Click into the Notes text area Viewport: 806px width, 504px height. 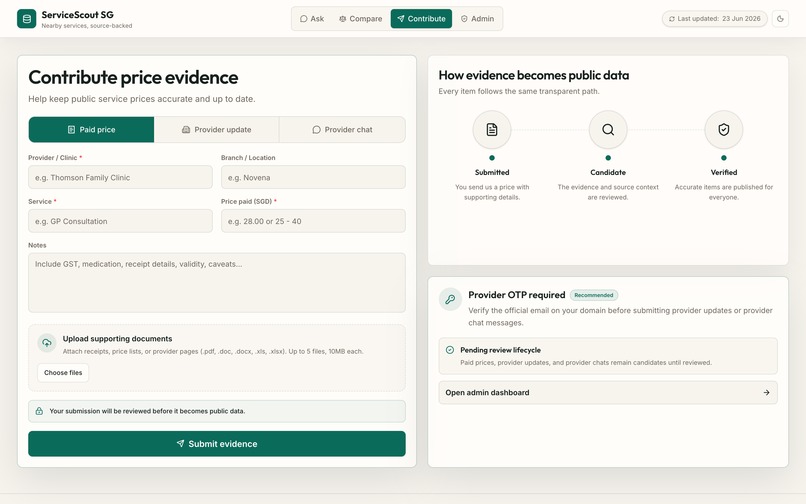[x=217, y=282]
